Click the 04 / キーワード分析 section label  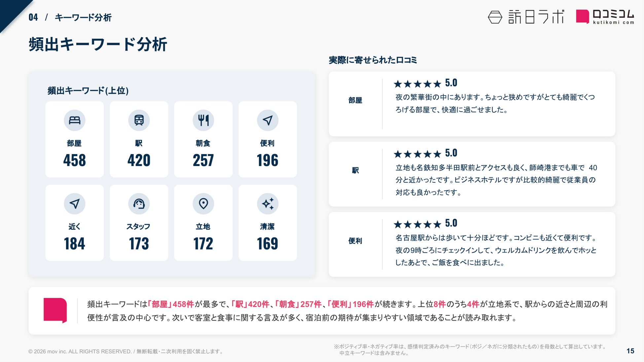tap(70, 17)
